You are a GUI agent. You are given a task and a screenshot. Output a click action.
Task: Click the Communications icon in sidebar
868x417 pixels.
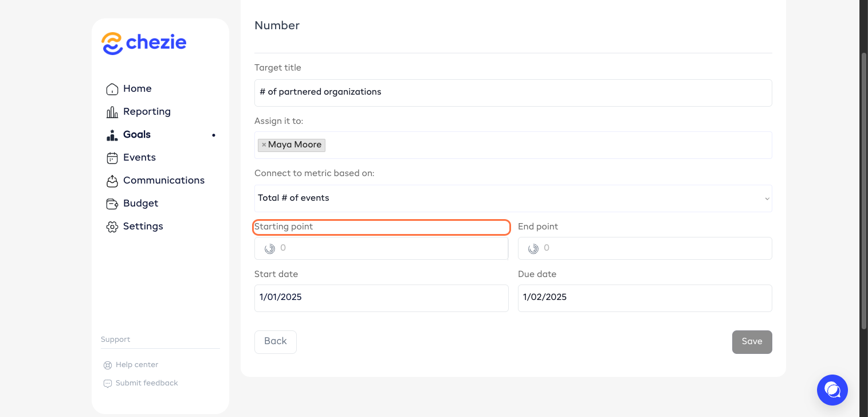[x=112, y=181]
